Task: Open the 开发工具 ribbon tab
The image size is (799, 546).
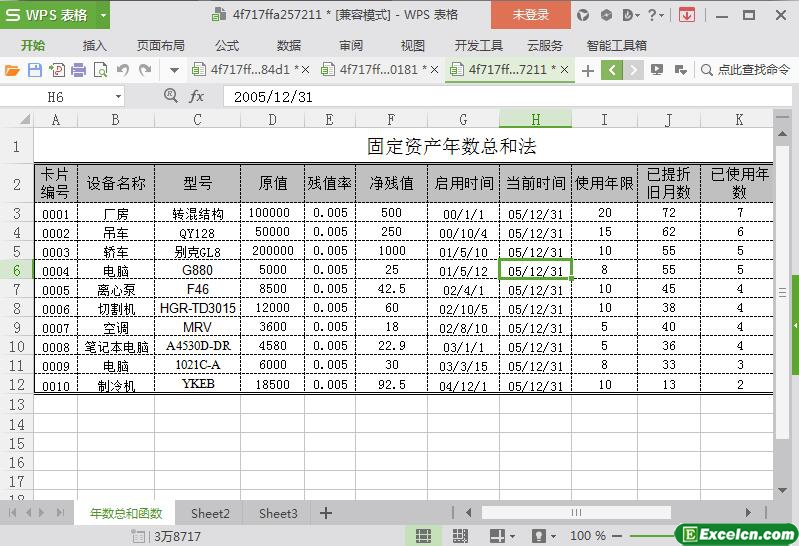Action: click(478, 45)
